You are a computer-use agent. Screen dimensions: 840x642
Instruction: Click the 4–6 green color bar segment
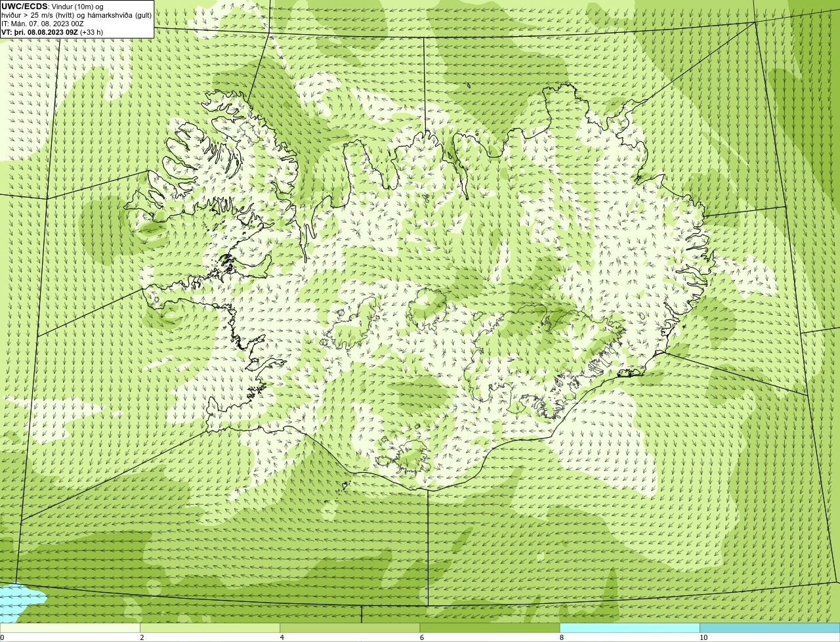pos(350,628)
